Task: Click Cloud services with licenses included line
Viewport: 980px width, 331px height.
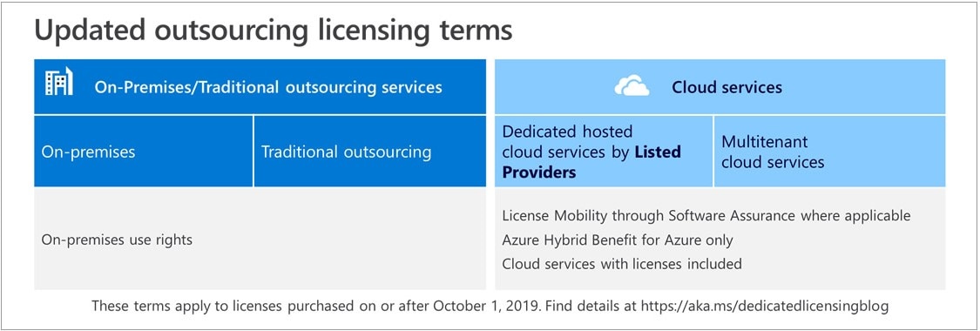Action: [622, 264]
